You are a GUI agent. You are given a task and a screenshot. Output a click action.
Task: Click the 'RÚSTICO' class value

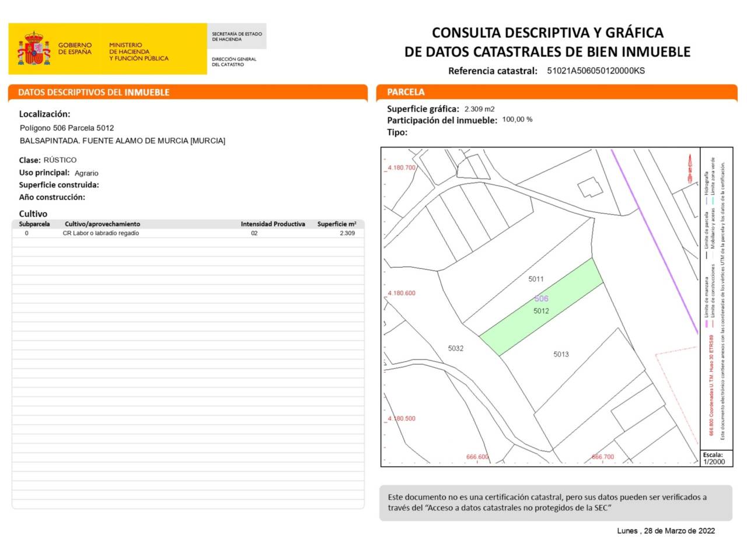(60, 160)
